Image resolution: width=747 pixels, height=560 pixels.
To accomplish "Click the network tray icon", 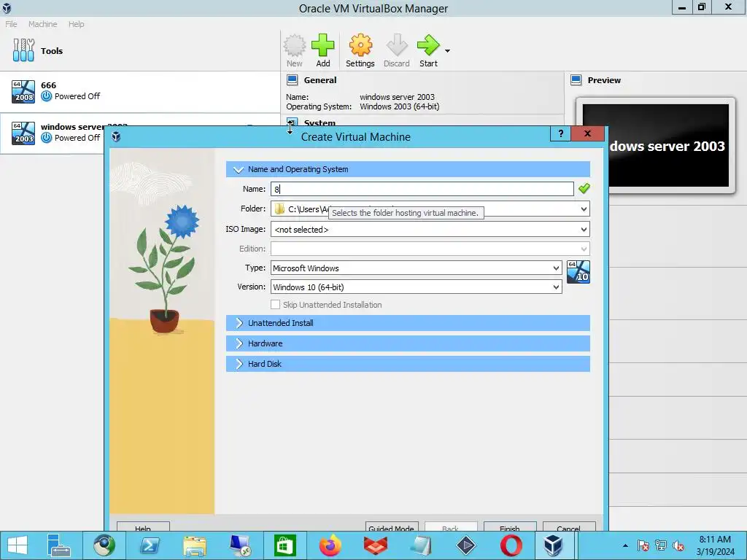I will (x=661, y=545).
